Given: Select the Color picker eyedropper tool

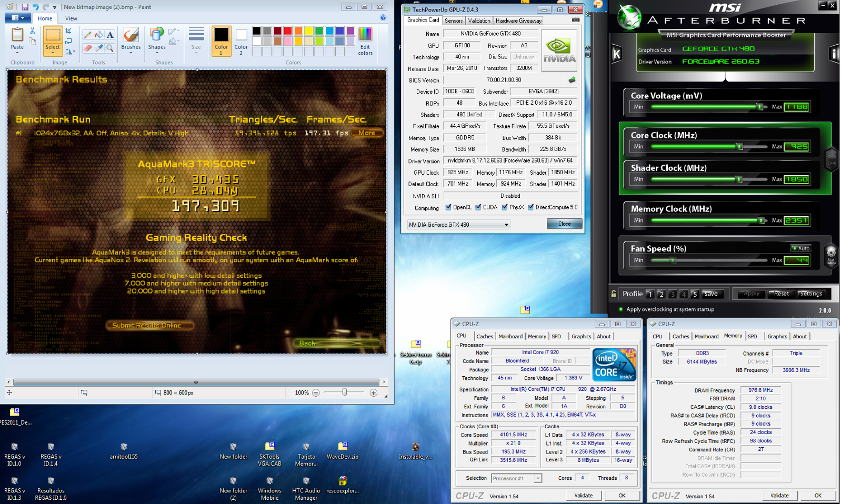Looking at the screenshot, I should (98, 48).
